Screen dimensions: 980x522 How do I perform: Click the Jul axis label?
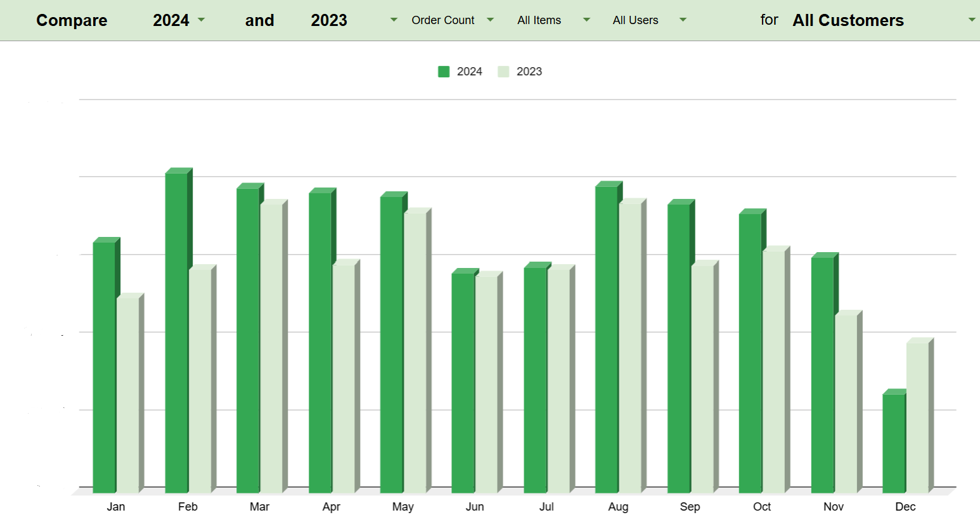[546, 507]
